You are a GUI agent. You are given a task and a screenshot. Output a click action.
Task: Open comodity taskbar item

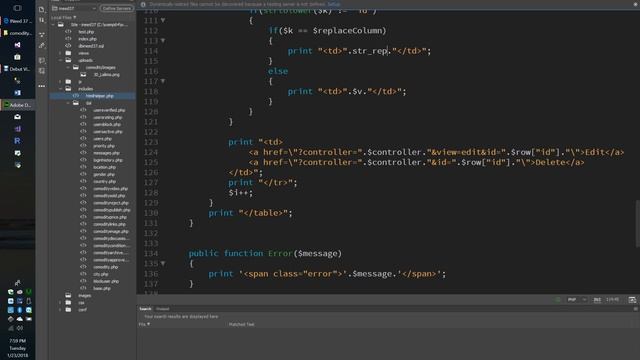tap(17, 33)
